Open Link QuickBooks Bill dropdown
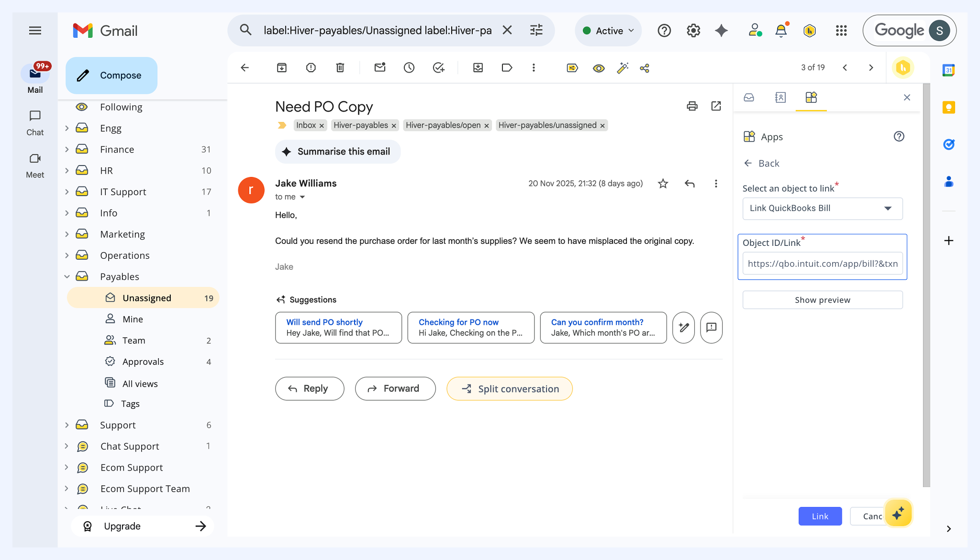 coord(822,209)
